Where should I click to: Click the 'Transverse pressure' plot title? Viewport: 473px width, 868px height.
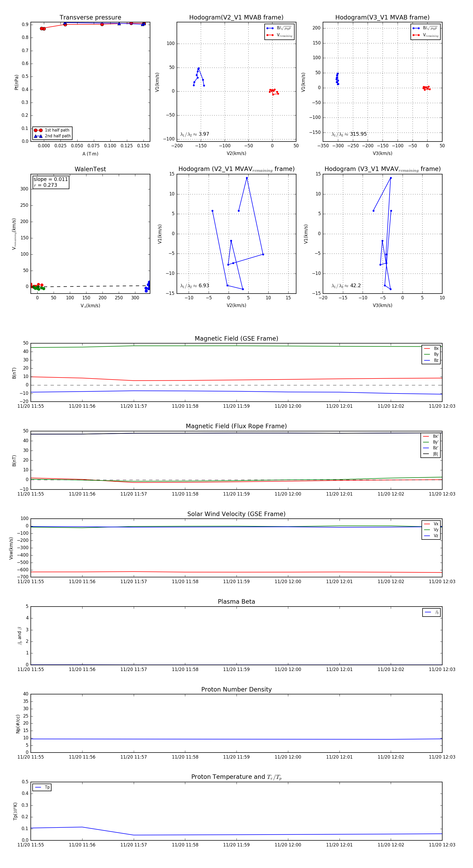pos(90,18)
